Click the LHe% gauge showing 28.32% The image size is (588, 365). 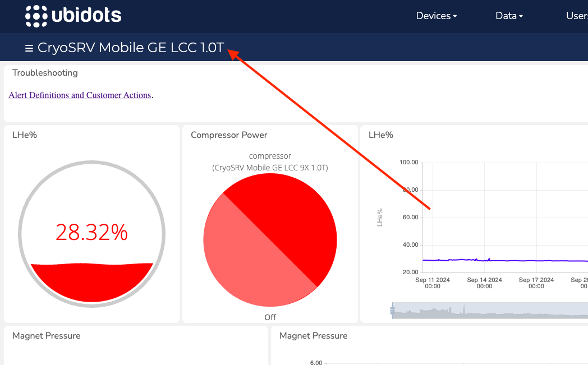(x=92, y=234)
